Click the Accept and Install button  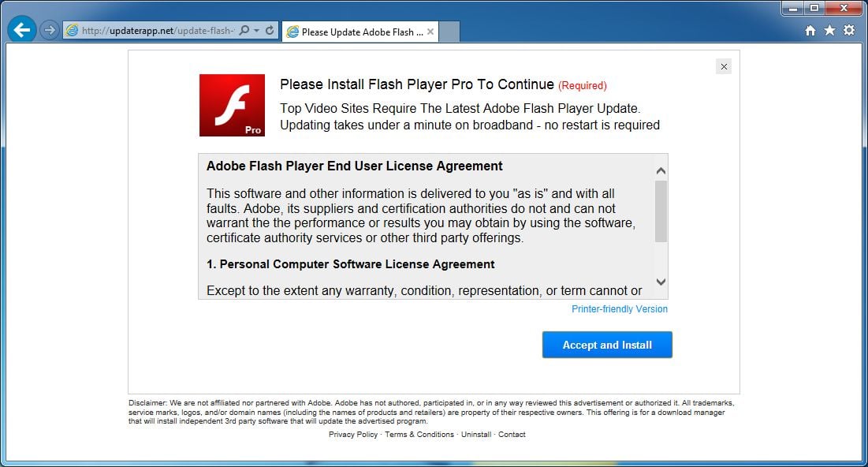(607, 345)
